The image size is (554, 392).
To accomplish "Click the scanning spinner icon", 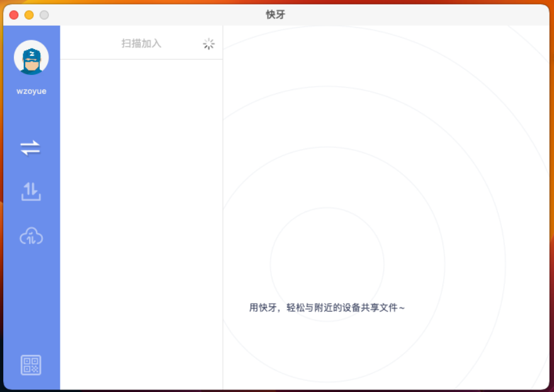I will pos(209,44).
